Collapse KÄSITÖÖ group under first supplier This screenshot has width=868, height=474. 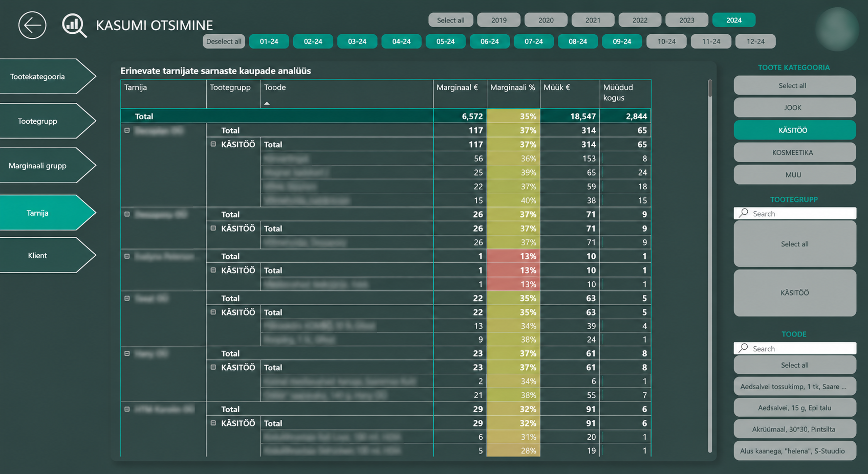tap(213, 144)
